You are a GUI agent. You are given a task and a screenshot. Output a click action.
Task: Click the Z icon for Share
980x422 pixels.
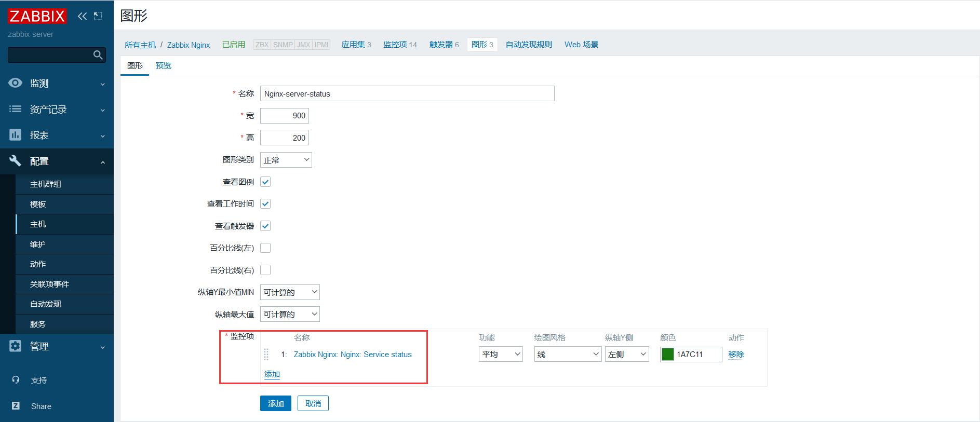(x=16, y=406)
